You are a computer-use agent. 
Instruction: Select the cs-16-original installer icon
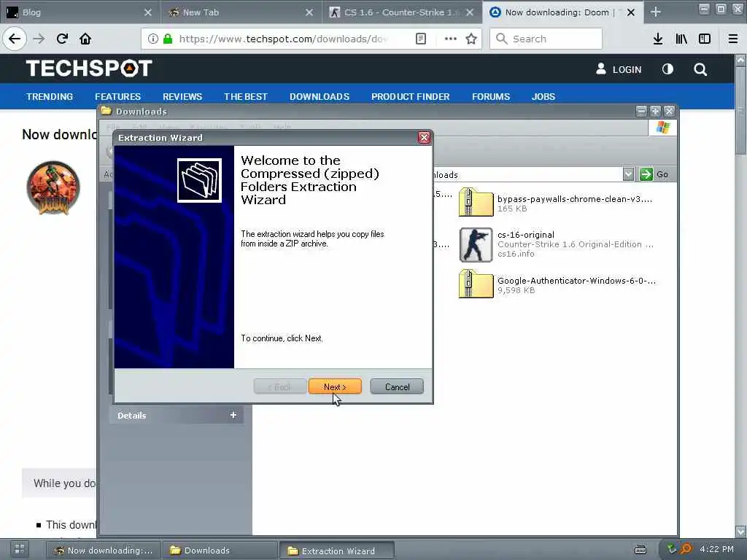(476, 245)
